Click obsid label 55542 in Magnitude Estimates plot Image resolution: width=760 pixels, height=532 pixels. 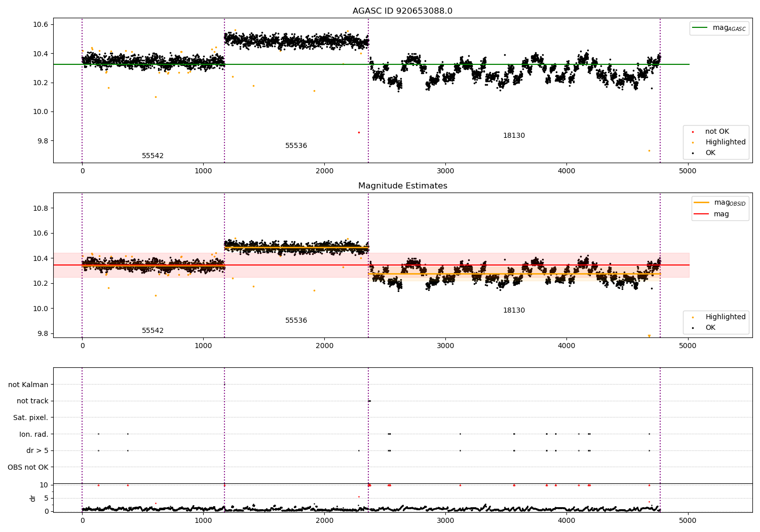[x=153, y=331]
